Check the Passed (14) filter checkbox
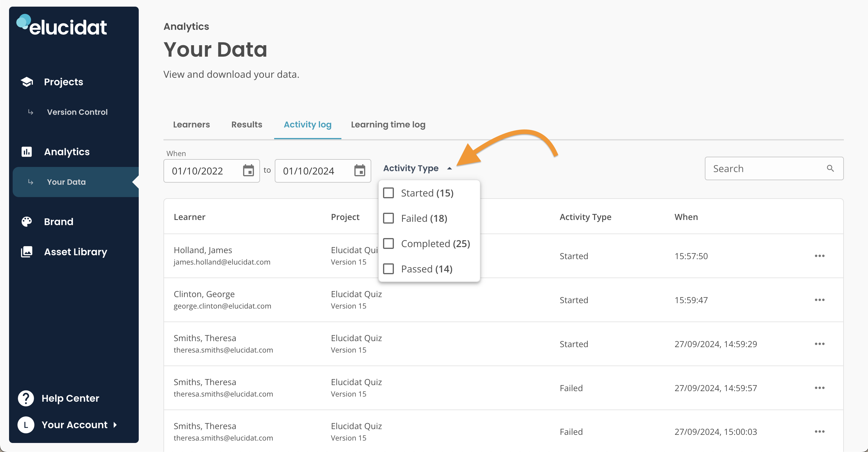 click(x=388, y=268)
